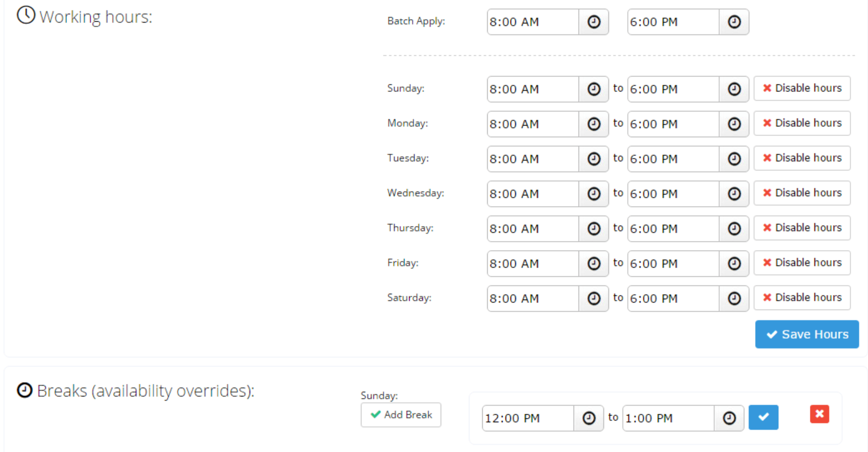Open time picker for Batch Apply start time
This screenshot has width=868, height=452.
(x=593, y=22)
